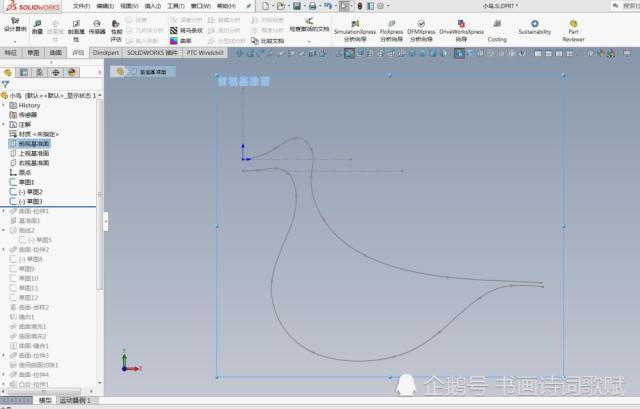This screenshot has width=640, height=409.
Task: Open the 帮助(H) menu
Action: [x=226, y=6]
